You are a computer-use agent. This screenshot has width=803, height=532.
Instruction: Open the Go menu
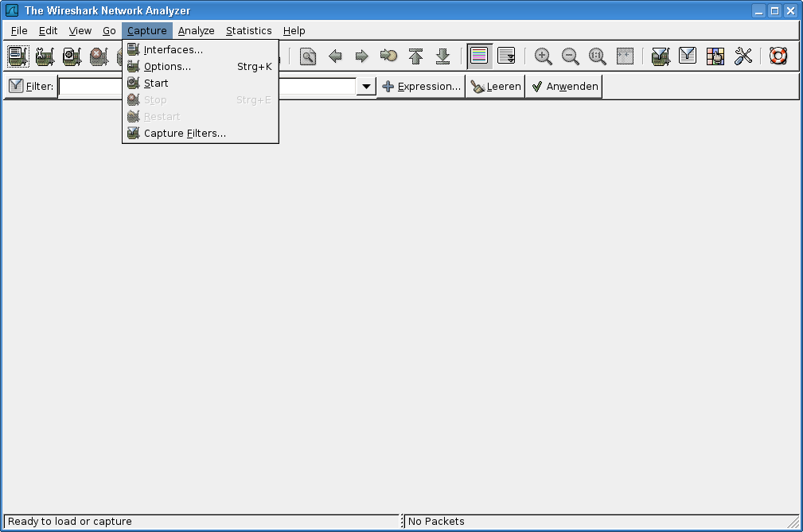click(x=109, y=31)
